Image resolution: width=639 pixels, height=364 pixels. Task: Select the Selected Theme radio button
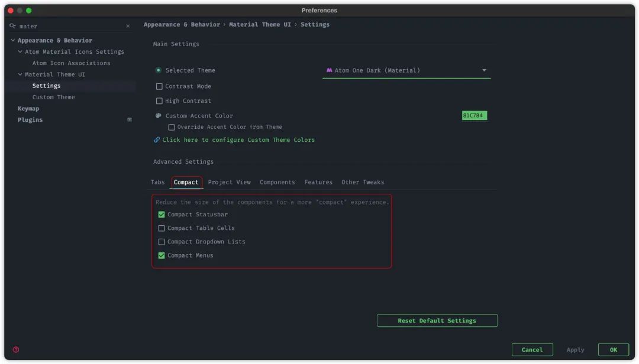tap(159, 70)
